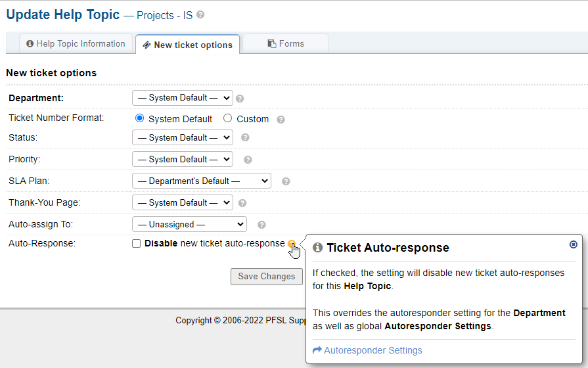Follow the Autoresponder Settings link
The height and width of the screenshot is (368, 588).
373,351
